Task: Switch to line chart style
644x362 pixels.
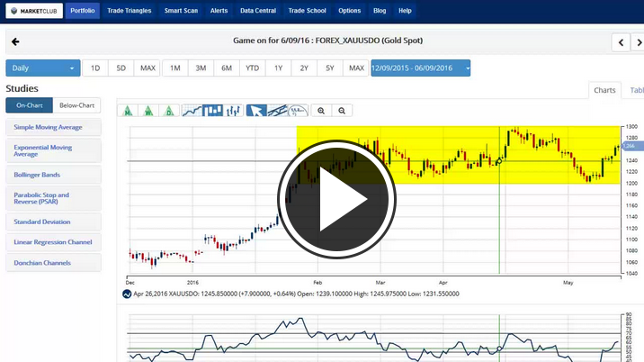Action: tap(192, 110)
